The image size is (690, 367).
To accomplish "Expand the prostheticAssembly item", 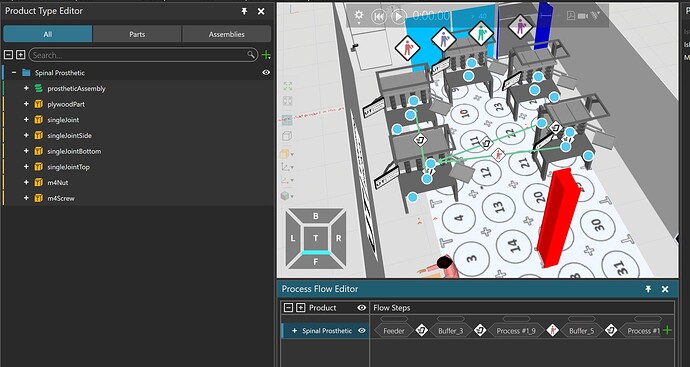I will 26,88.
